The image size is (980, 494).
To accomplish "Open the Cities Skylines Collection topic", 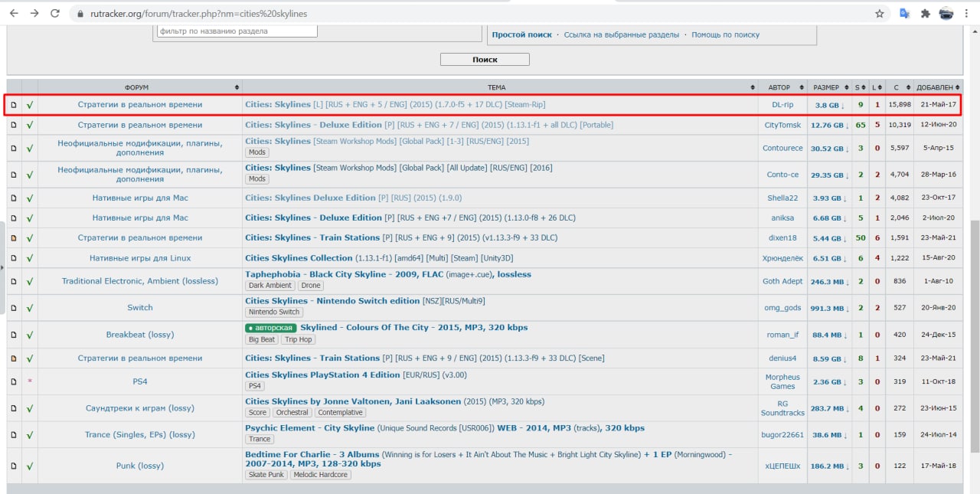I will (x=381, y=258).
